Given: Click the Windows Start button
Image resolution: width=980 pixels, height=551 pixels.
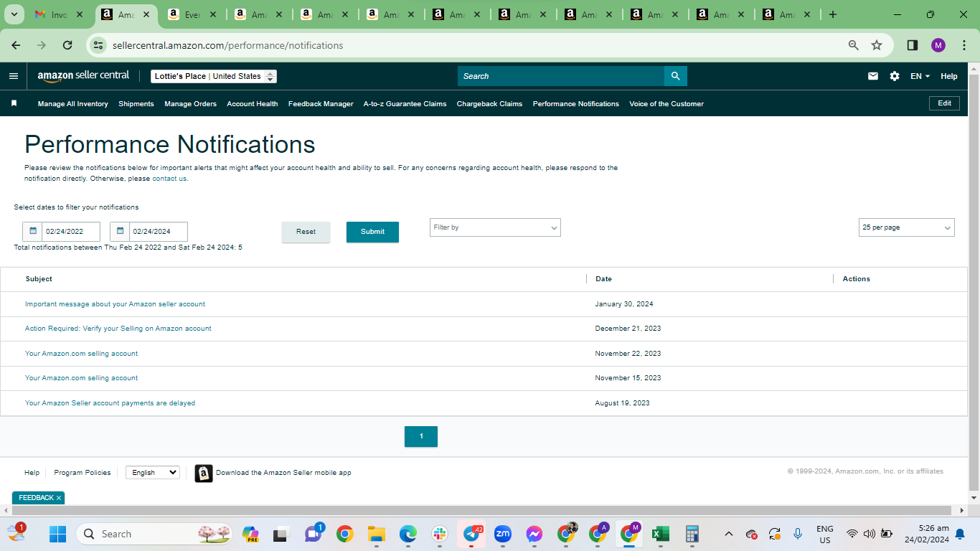Looking at the screenshot, I should click(57, 534).
